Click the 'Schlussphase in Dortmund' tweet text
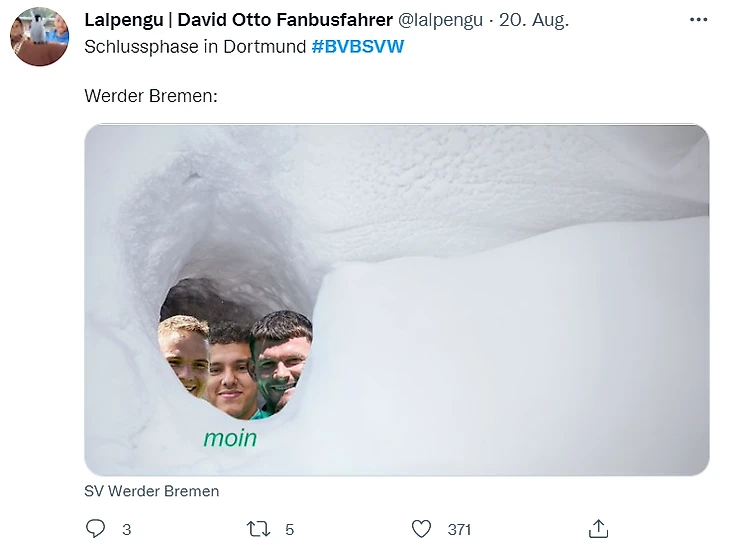The height and width of the screenshot is (550, 730). 195,47
